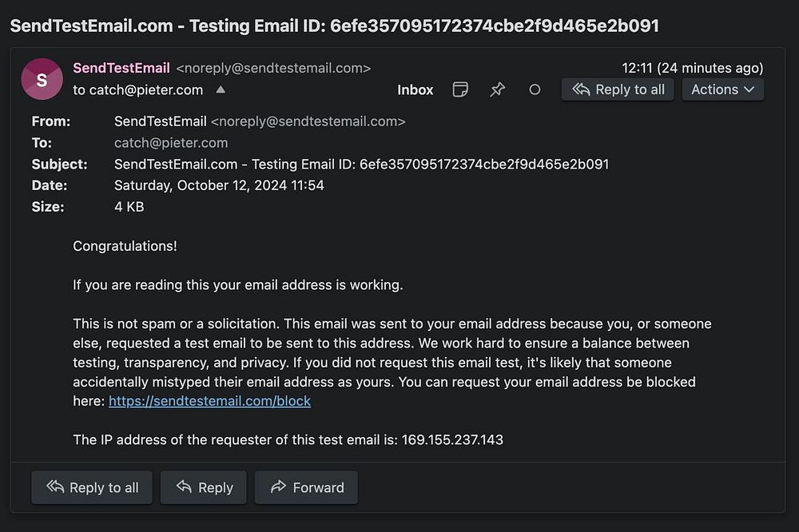Click the SendTestEmail sender name
This screenshot has width=799, height=532.
[x=121, y=68]
